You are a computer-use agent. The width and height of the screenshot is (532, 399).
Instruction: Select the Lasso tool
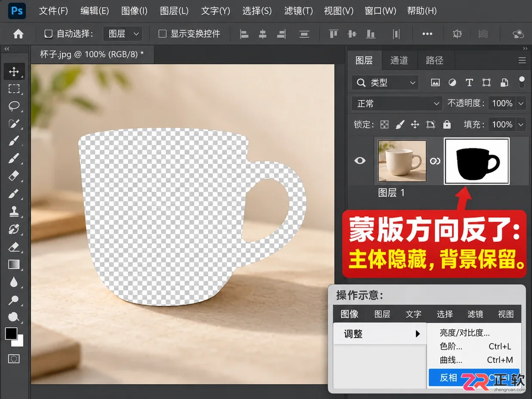pos(14,106)
